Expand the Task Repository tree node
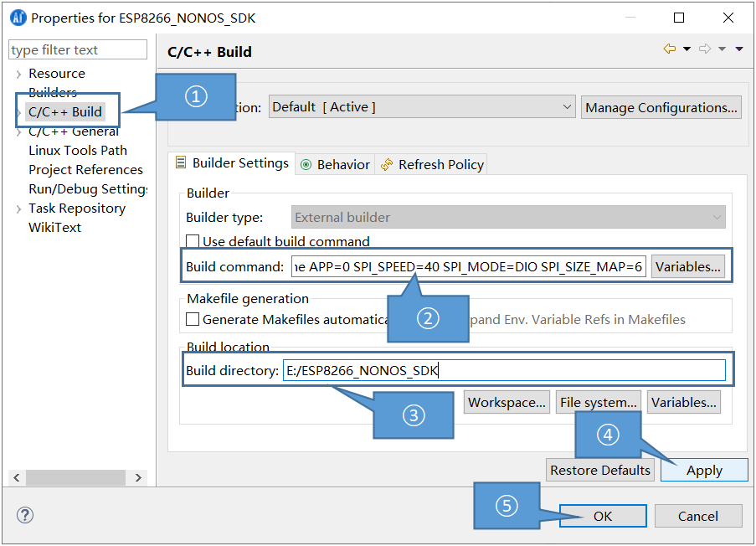This screenshot has width=756, height=546. pyautogui.click(x=18, y=209)
